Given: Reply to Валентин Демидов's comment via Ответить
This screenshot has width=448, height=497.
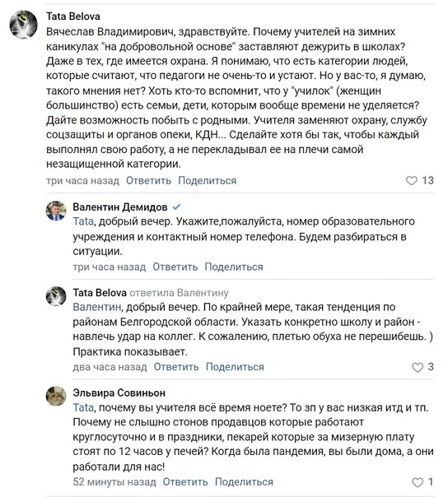Looking at the screenshot, I should click(x=175, y=267).
